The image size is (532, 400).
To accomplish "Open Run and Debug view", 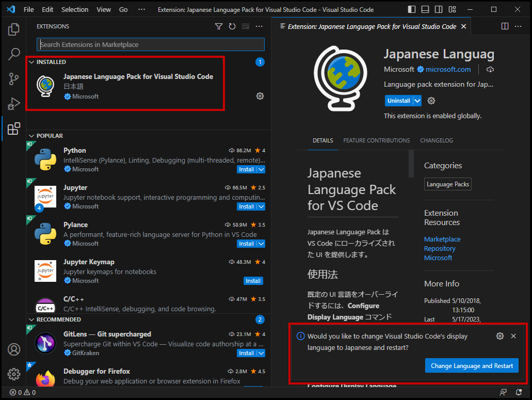I will click(x=14, y=104).
